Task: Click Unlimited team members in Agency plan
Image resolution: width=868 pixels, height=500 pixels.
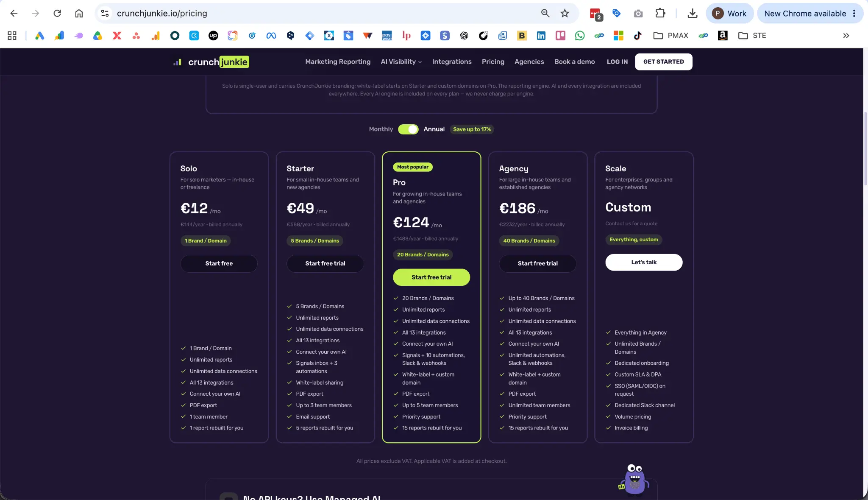Action: [539, 405]
